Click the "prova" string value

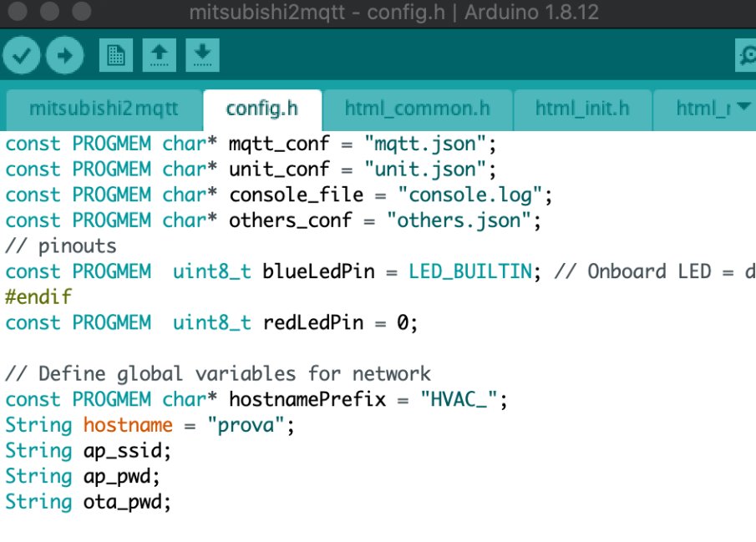pyautogui.click(x=246, y=425)
